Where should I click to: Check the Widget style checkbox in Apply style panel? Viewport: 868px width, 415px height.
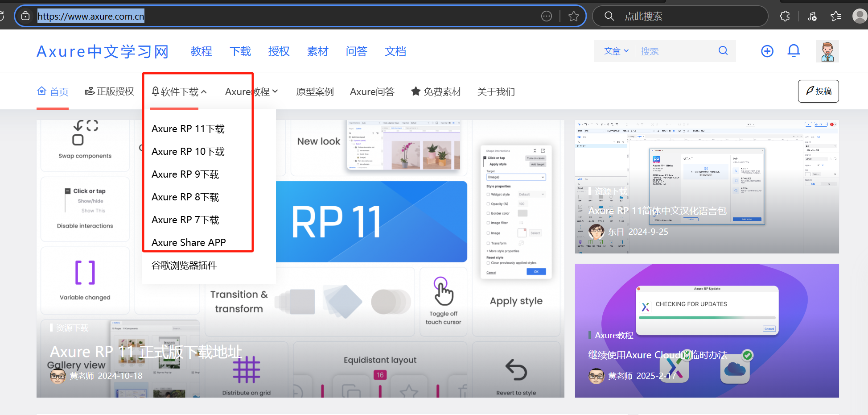(487, 194)
